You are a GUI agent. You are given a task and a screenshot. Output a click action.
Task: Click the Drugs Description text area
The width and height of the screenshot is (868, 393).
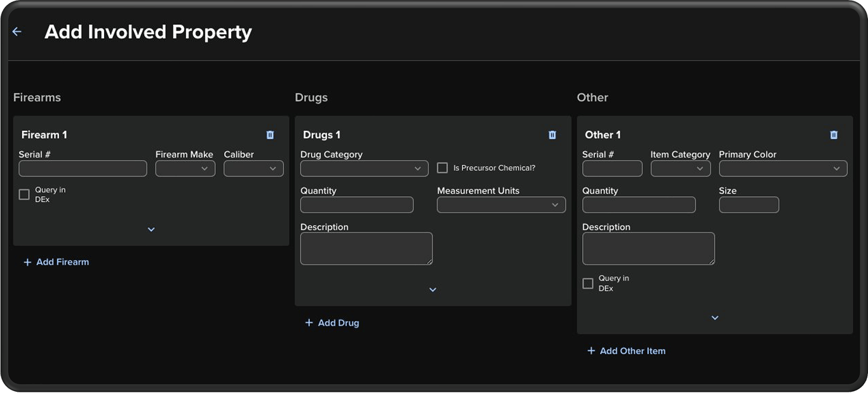366,248
